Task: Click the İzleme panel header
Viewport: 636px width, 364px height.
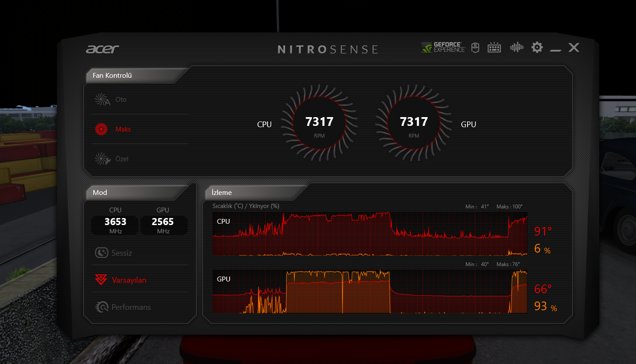Action: 255,193
